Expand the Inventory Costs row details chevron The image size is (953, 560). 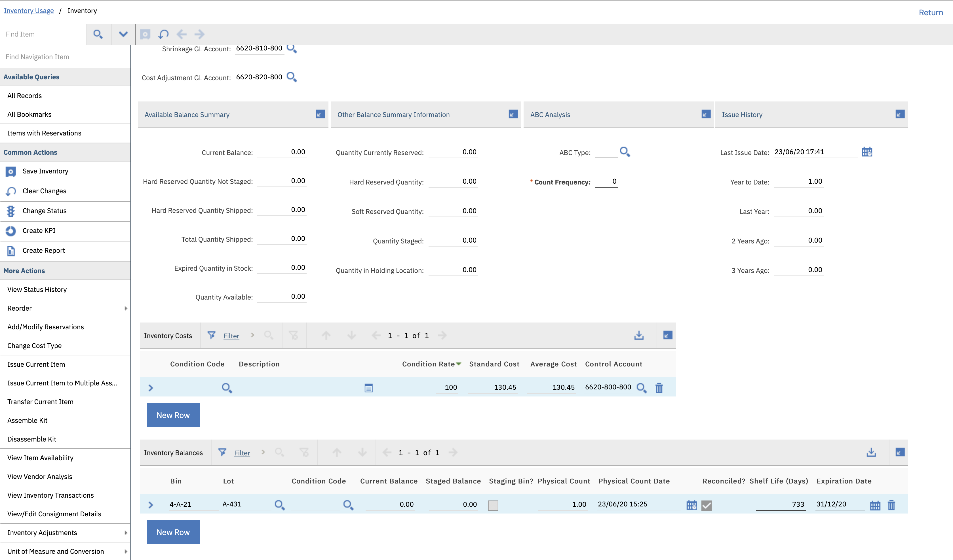[151, 388]
